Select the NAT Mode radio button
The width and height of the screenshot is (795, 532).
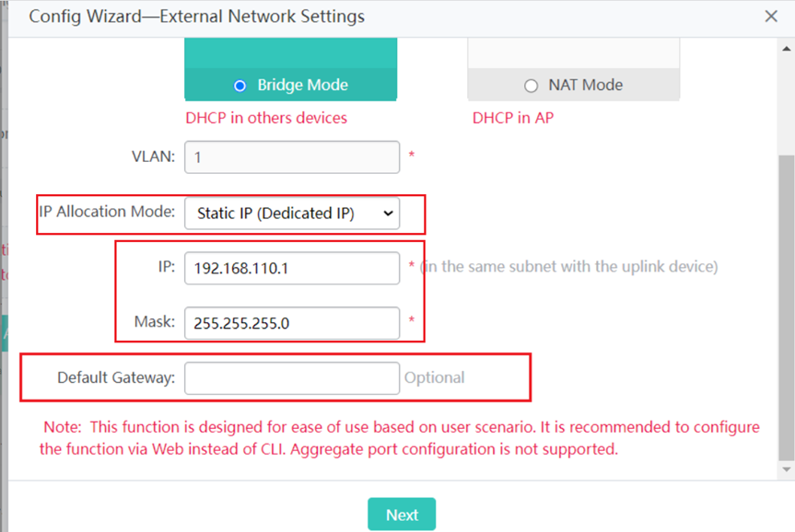pyautogui.click(x=531, y=86)
